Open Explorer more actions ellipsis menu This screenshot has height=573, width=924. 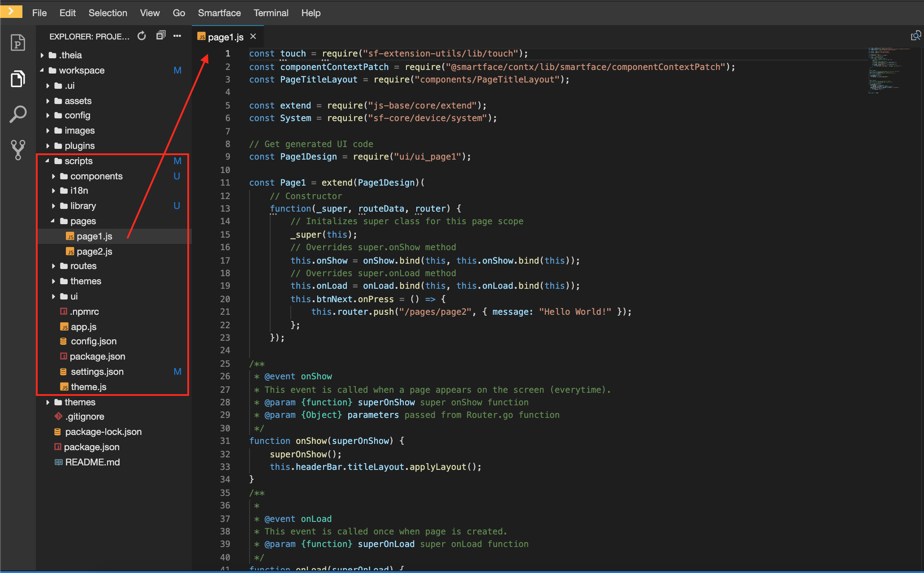(x=177, y=36)
